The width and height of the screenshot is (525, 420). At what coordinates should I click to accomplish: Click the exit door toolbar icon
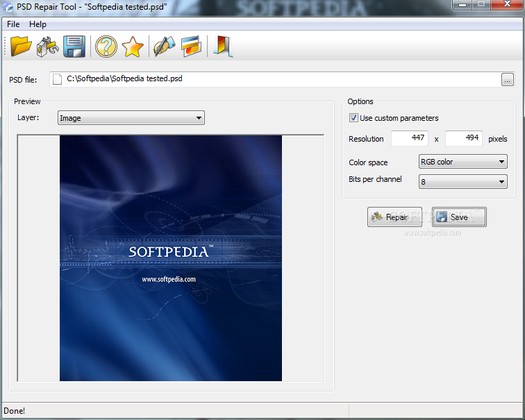coord(223,47)
